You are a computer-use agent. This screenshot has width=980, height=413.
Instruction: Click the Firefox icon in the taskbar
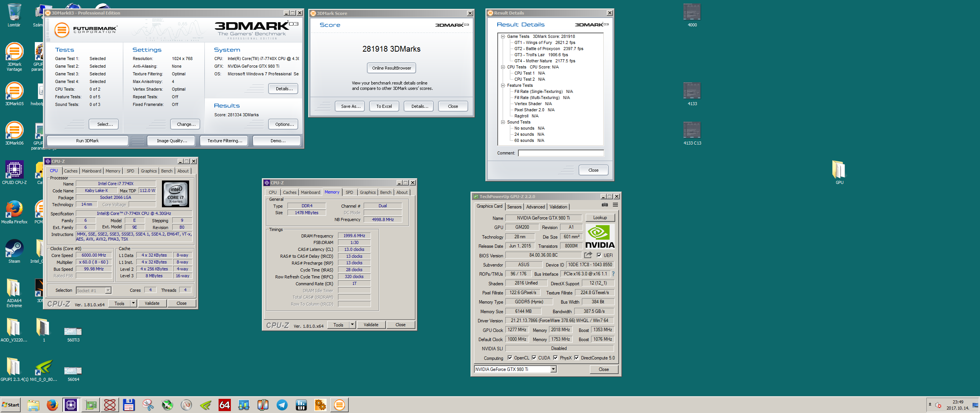[52, 405]
